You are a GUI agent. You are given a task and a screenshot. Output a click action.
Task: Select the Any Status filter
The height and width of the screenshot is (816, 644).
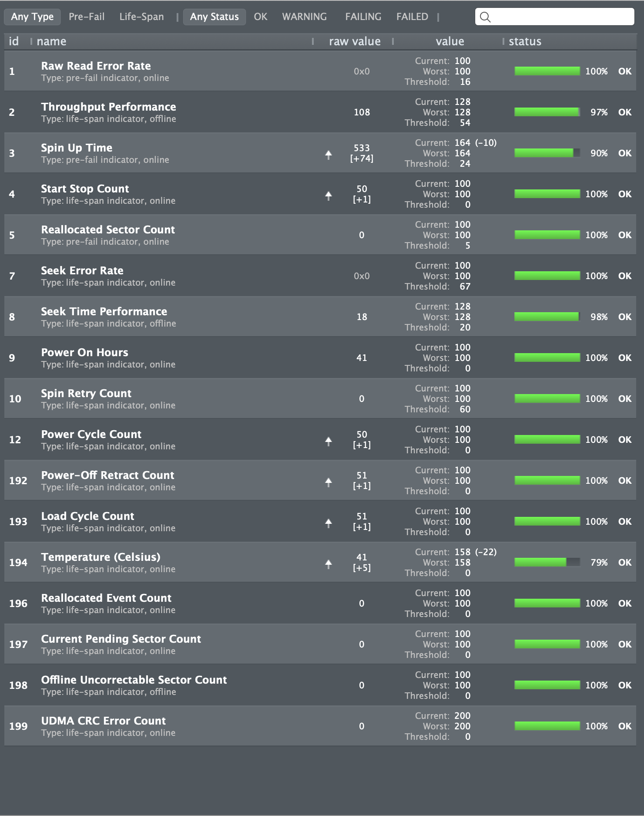[x=214, y=17]
